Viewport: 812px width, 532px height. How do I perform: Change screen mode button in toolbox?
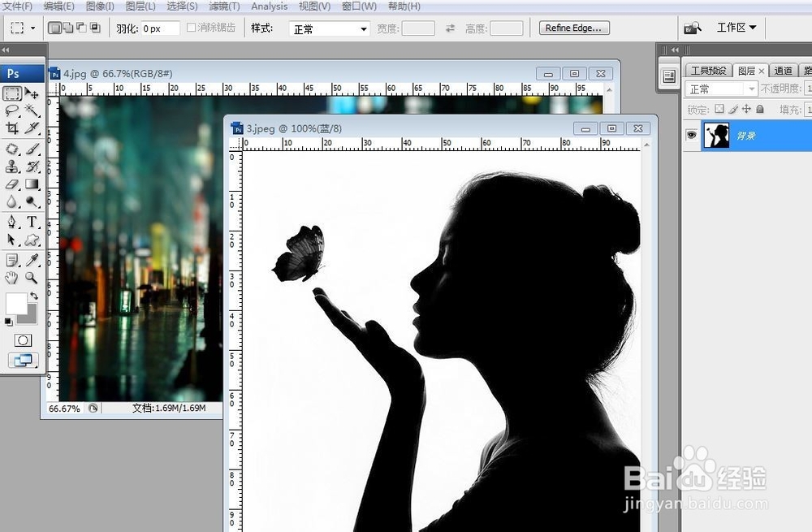pyautogui.click(x=23, y=360)
